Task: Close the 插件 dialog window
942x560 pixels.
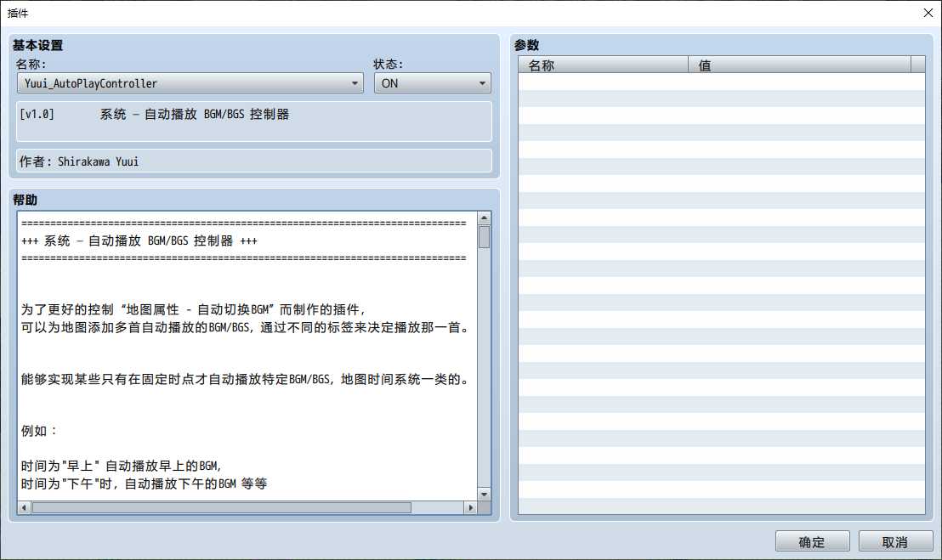Action: click(928, 13)
